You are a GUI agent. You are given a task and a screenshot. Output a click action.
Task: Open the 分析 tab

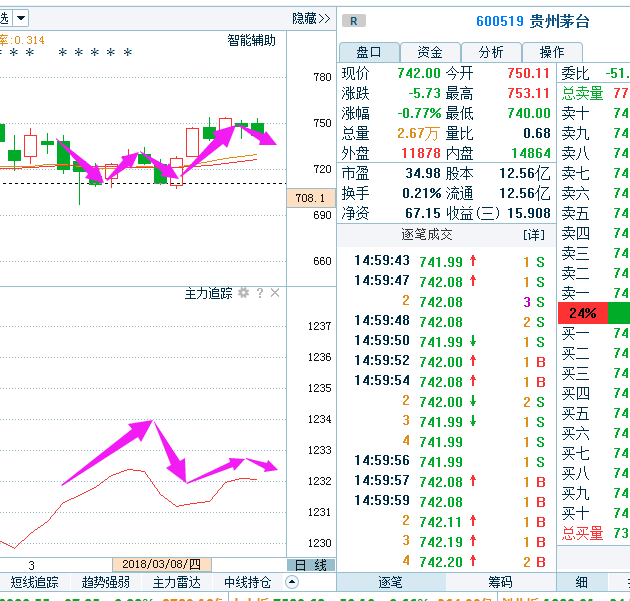[491, 52]
